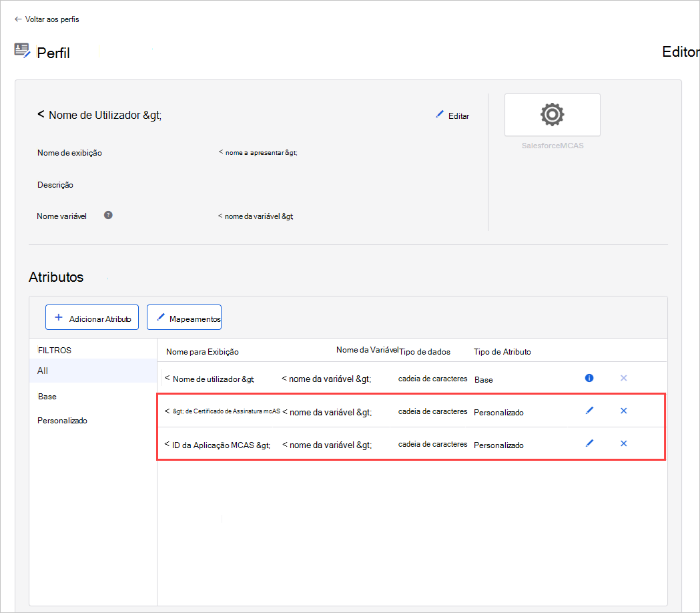700x613 pixels.
Task: Click the Tipo de Atributo column header
Action: [502, 352]
